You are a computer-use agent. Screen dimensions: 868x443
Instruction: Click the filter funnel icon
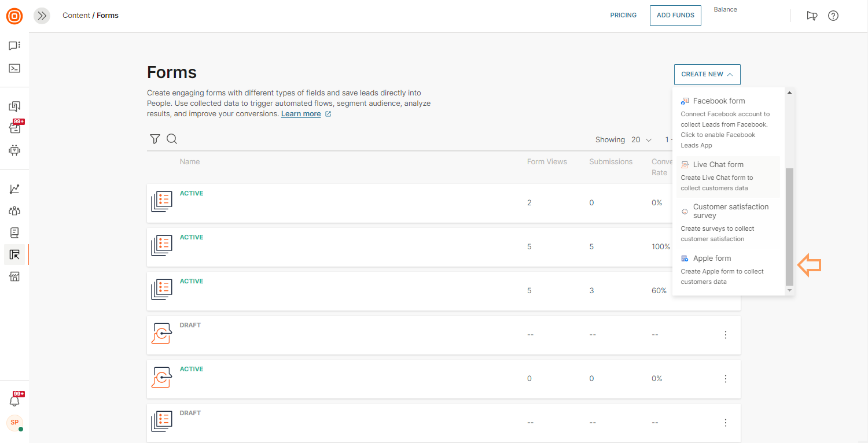pos(155,139)
